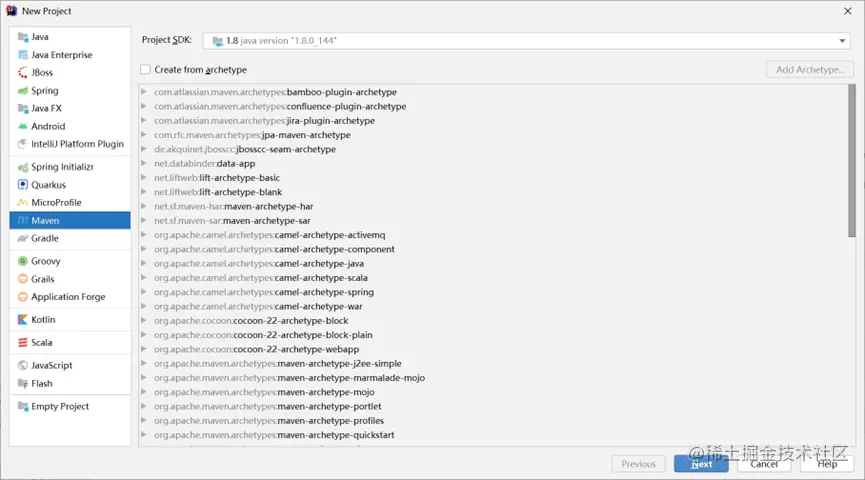The image size is (865, 480).
Task: Select camel-archetype-spring row
Action: point(493,292)
